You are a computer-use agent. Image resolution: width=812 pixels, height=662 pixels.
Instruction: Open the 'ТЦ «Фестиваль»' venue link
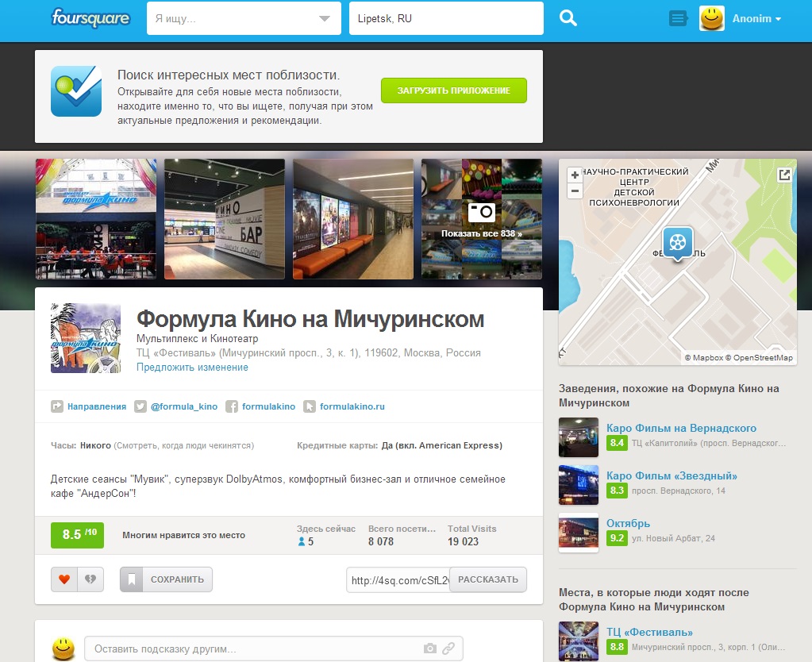649,633
